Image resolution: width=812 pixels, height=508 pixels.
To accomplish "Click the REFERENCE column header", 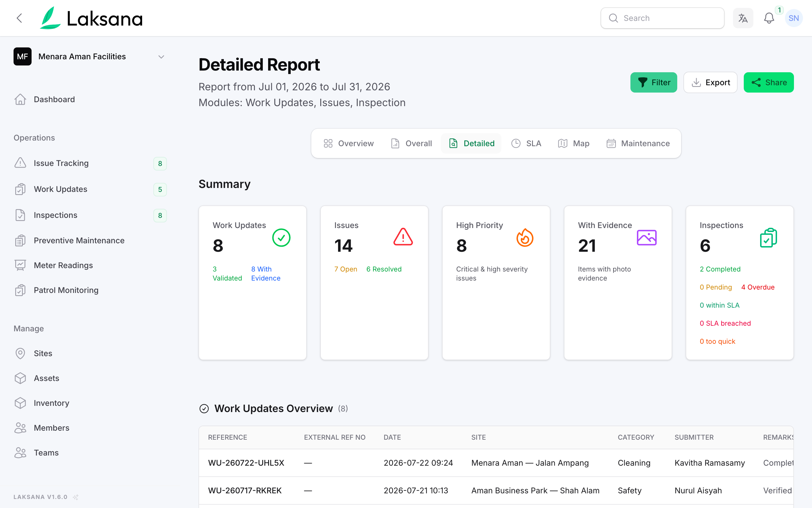I will [228, 437].
